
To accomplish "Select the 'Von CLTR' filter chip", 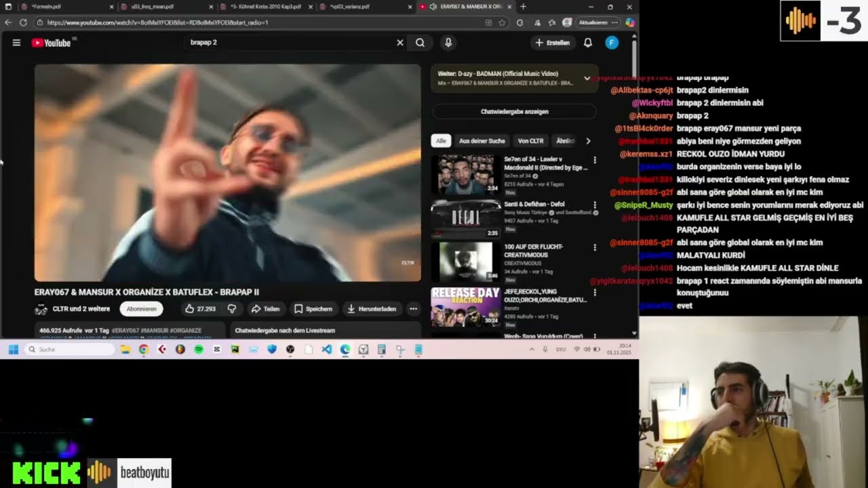I will [x=531, y=141].
